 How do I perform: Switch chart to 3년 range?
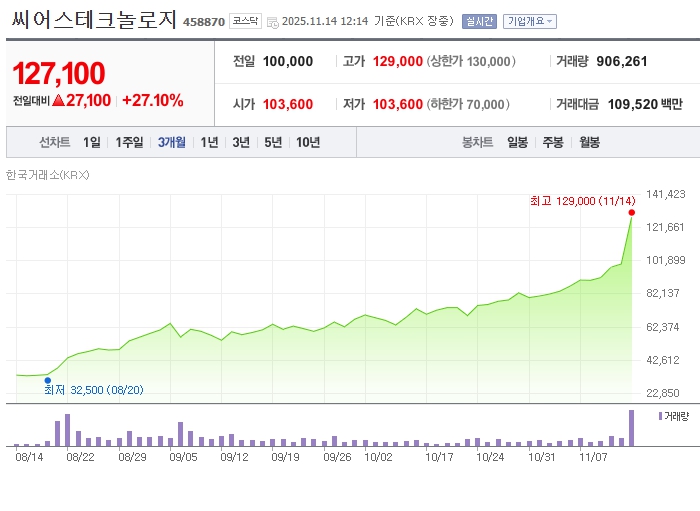click(241, 143)
